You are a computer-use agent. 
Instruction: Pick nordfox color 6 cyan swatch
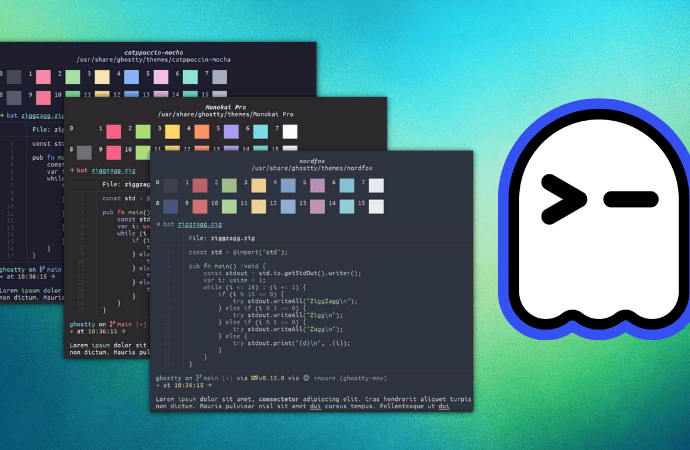[347, 186]
